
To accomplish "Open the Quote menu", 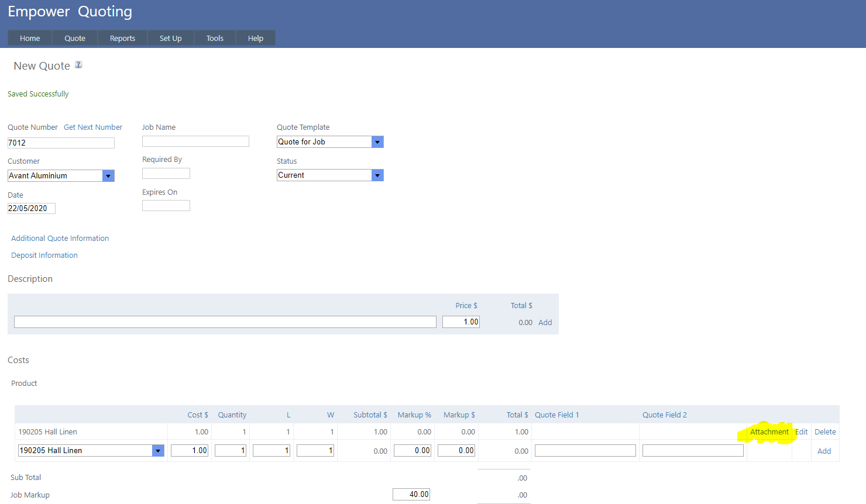I will point(75,38).
